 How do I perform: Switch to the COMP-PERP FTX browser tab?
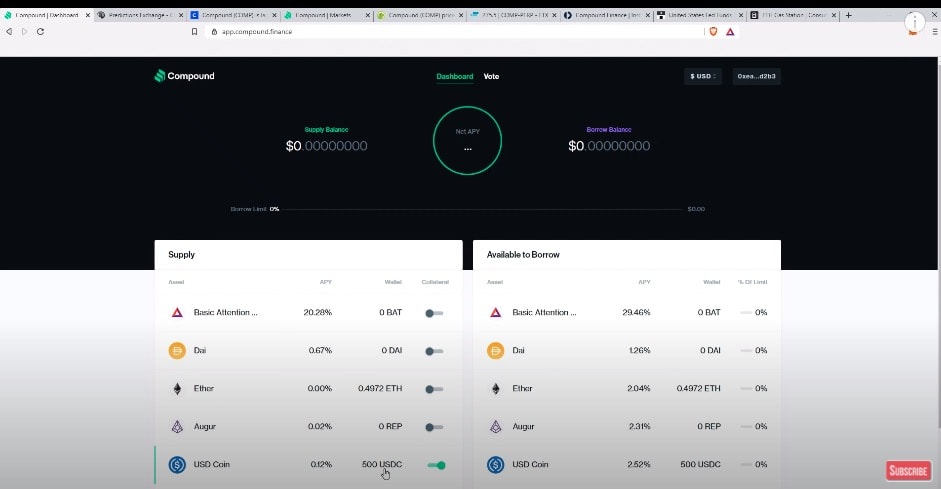tap(513, 15)
